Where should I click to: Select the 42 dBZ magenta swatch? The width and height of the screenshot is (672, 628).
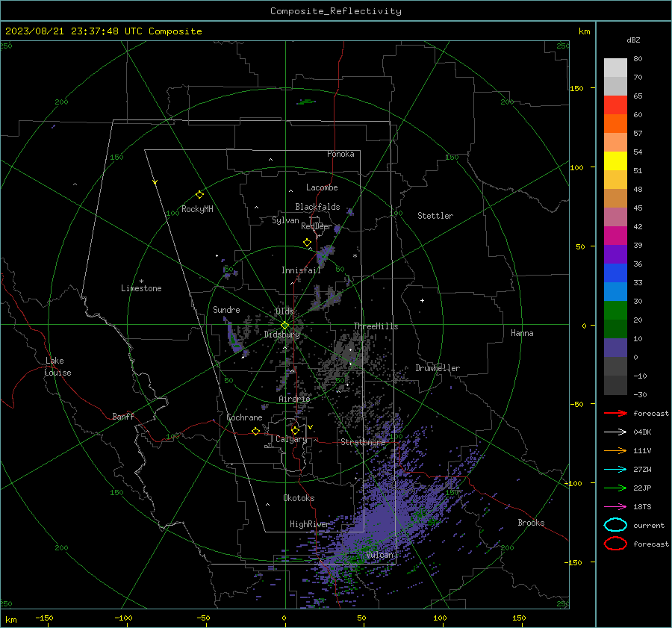point(615,235)
